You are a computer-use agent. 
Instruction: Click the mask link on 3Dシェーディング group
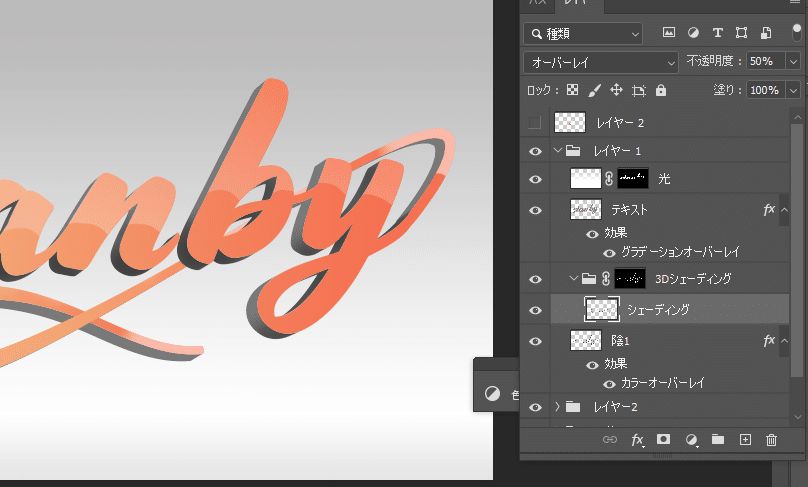click(605, 279)
